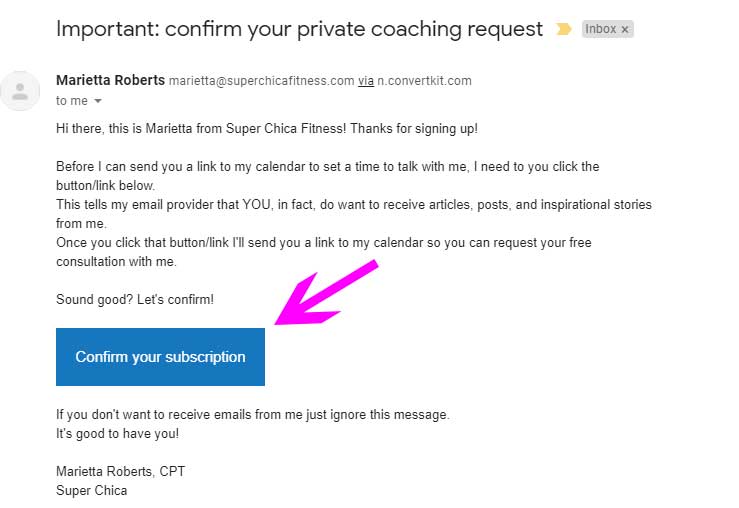Click the "Marietta Roberts, CPT" signature line
Viewport: 739px width, 508px height.
120,471
